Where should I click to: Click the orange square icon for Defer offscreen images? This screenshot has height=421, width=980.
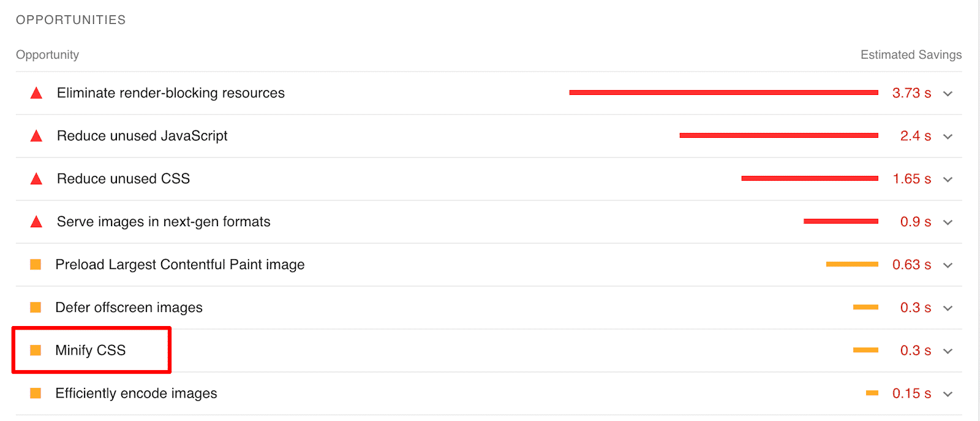click(x=36, y=307)
